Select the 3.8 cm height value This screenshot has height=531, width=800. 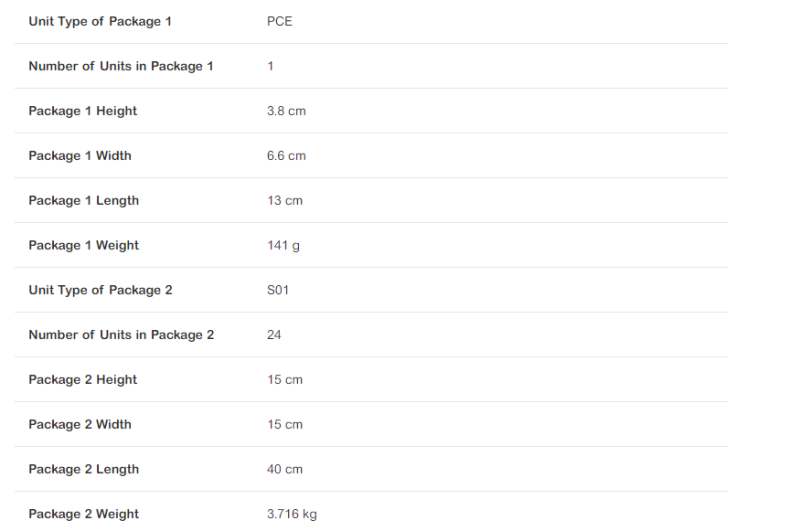[286, 111]
